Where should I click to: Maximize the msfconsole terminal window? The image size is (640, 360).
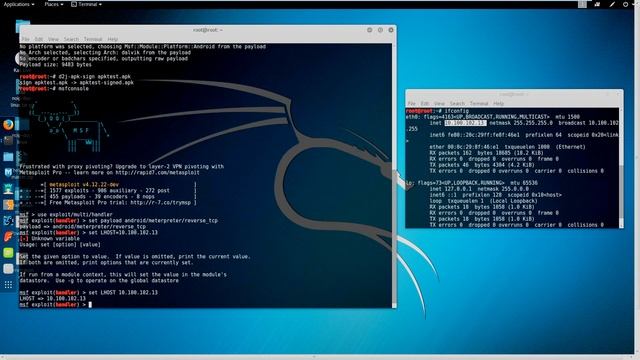click(x=380, y=30)
